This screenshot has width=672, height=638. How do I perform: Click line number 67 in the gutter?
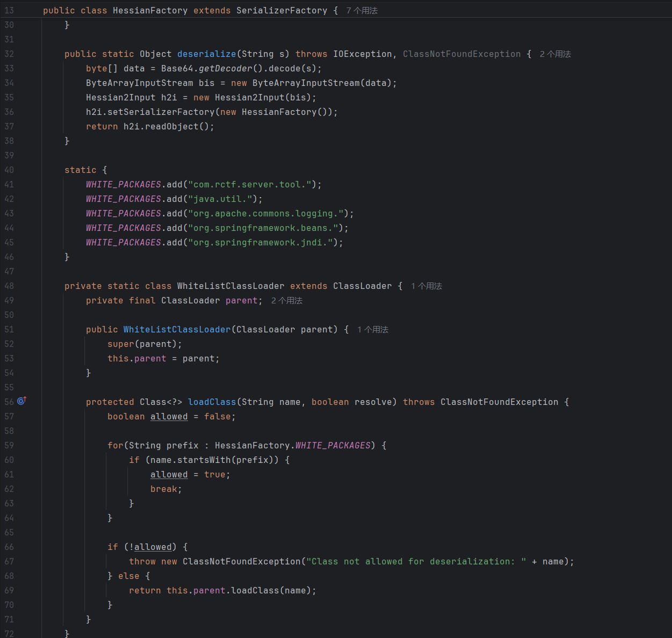pyautogui.click(x=9, y=562)
